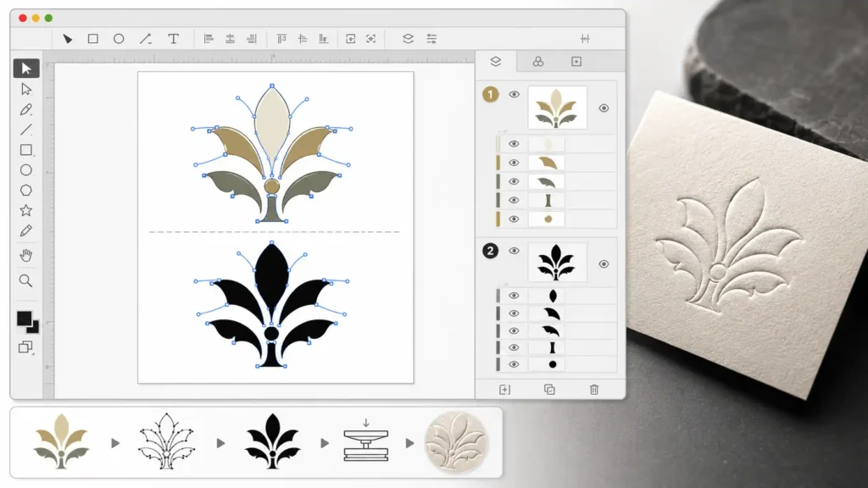This screenshot has height=488, width=868.
Task: Select the black Selection tool in the left toolbox
Action: click(x=26, y=68)
